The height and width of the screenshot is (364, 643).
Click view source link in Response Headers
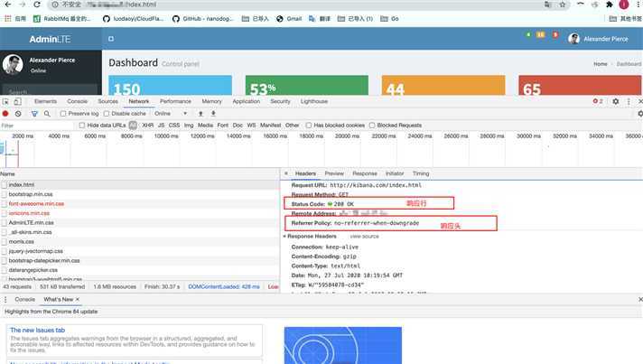click(364, 237)
